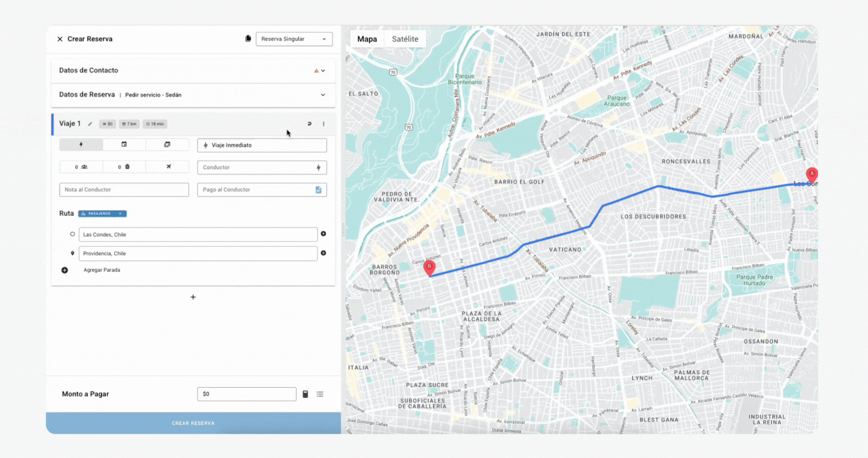Click the destination pin icon beside Providencia
The image size is (868, 458).
(73, 254)
